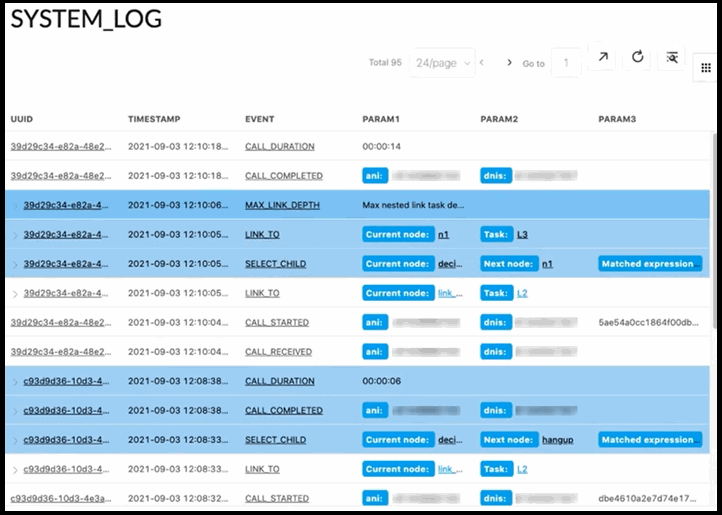The height and width of the screenshot is (515, 722).
Task: Open the search filter icon
Action: 672,58
